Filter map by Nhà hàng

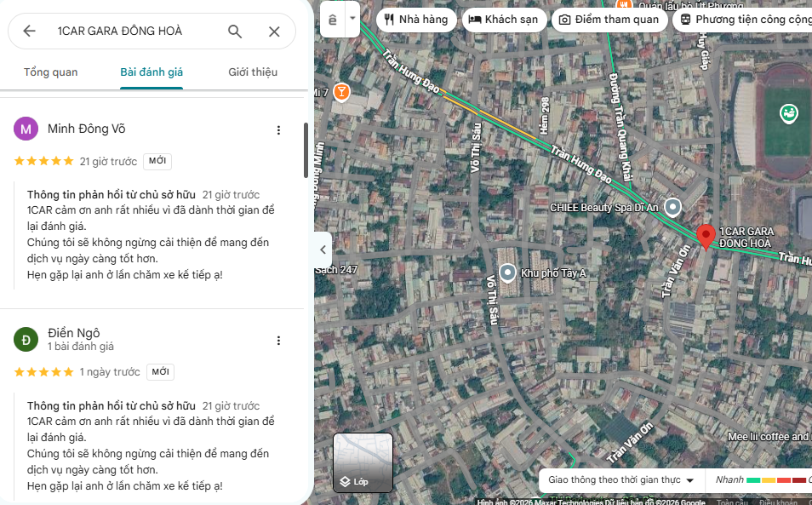pyautogui.click(x=416, y=20)
